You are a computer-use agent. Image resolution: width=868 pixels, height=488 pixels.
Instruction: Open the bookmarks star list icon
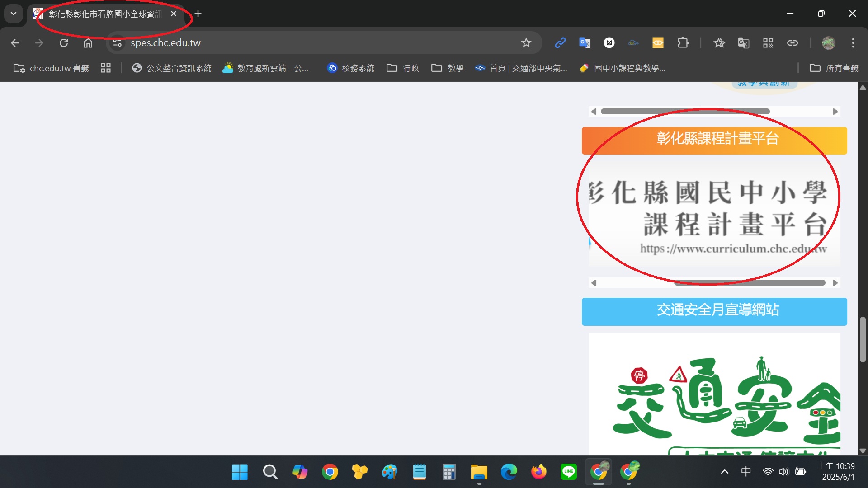(719, 43)
